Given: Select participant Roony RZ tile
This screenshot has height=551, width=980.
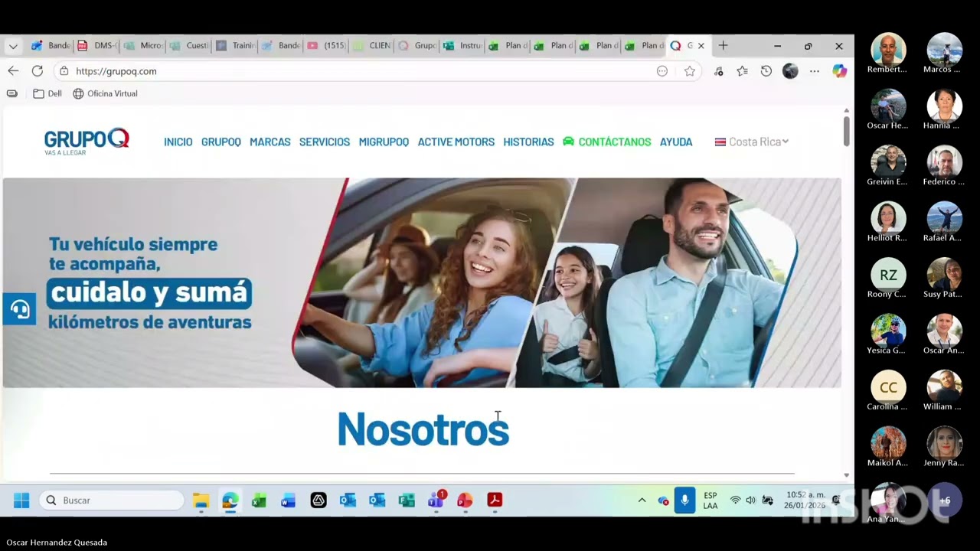Looking at the screenshot, I should point(888,279).
